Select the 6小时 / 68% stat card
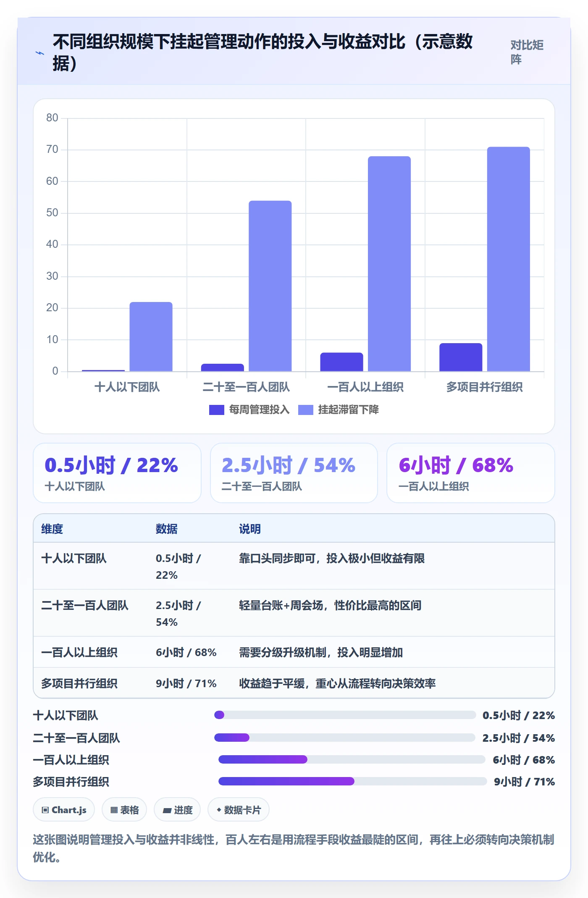The height and width of the screenshot is (898, 588). tap(471, 473)
